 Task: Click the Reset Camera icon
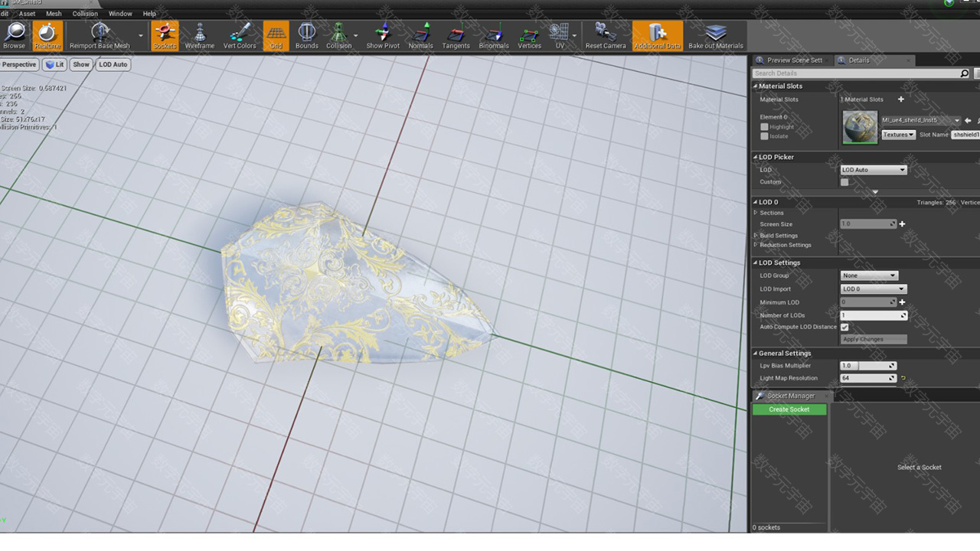click(606, 35)
